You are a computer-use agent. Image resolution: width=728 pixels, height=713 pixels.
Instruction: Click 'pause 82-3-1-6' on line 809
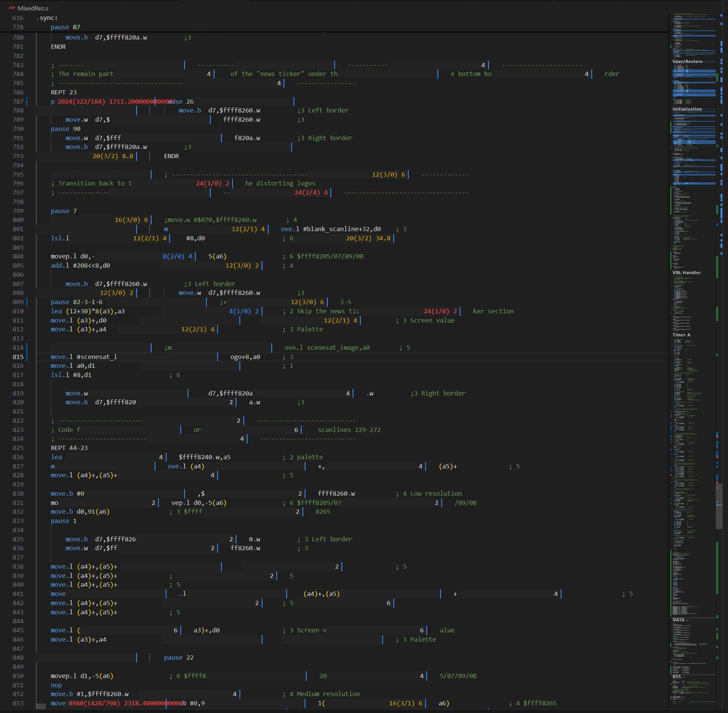click(x=76, y=302)
